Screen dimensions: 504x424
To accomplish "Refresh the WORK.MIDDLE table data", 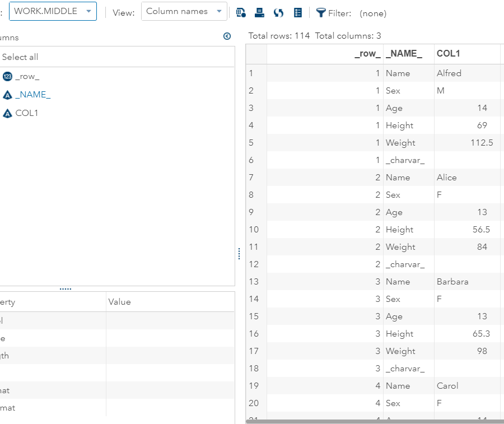I will pos(278,12).
